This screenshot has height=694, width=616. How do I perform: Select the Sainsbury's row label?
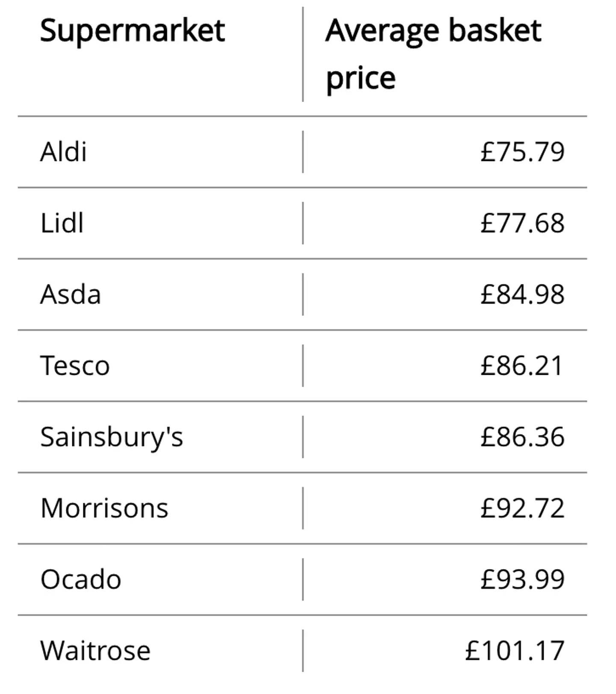pyautogui.click(x=112, y=437)
